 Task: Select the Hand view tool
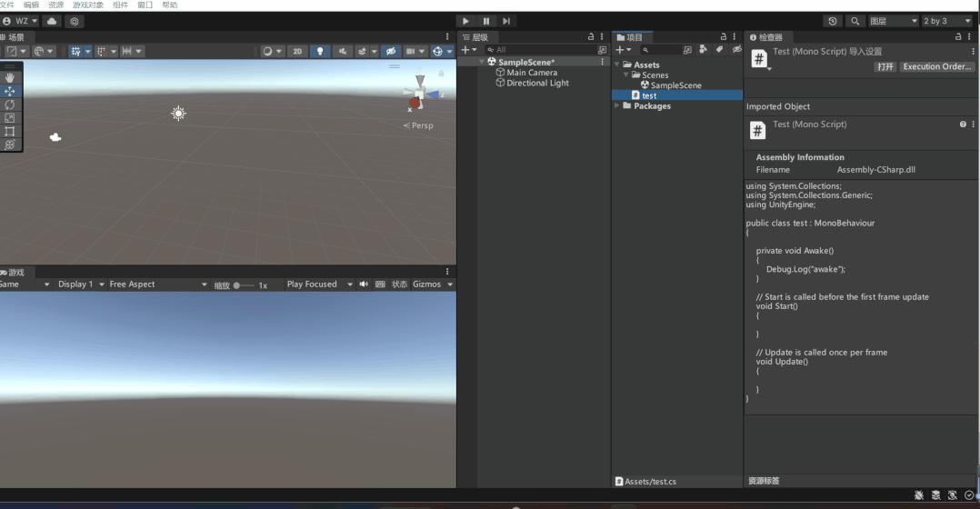pyautogui.click(x=10, y=77)
